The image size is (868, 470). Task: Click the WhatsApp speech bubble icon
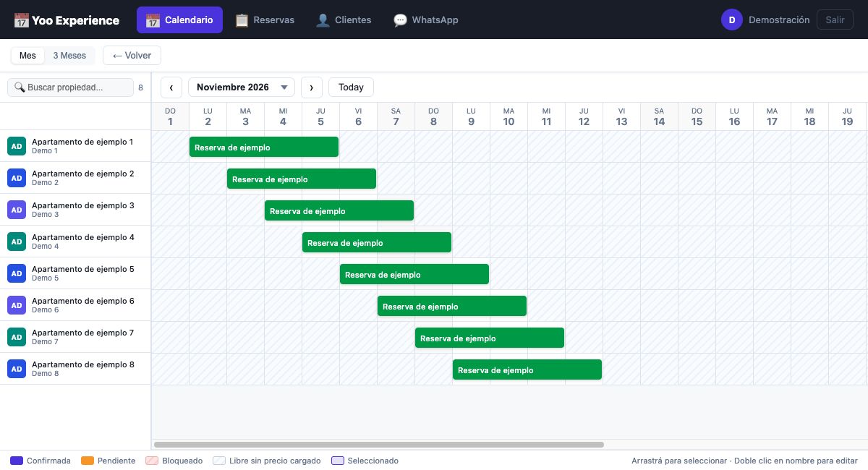click(400, 20)
